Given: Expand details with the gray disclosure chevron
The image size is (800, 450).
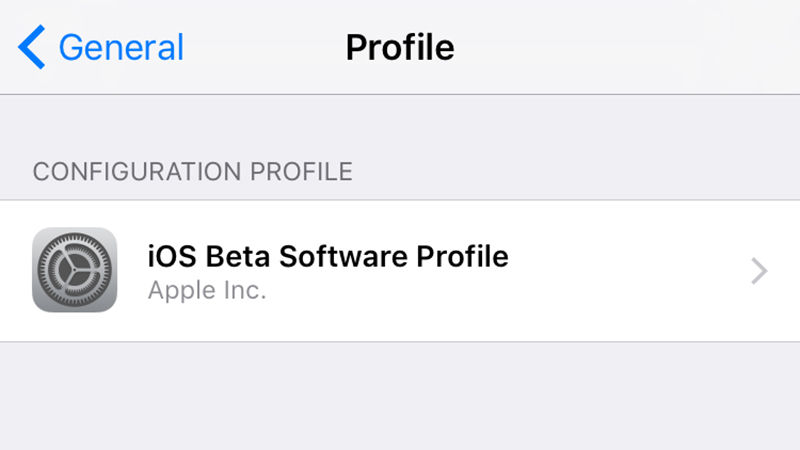Looking at the screenshot, I should (x=759, y=271).
